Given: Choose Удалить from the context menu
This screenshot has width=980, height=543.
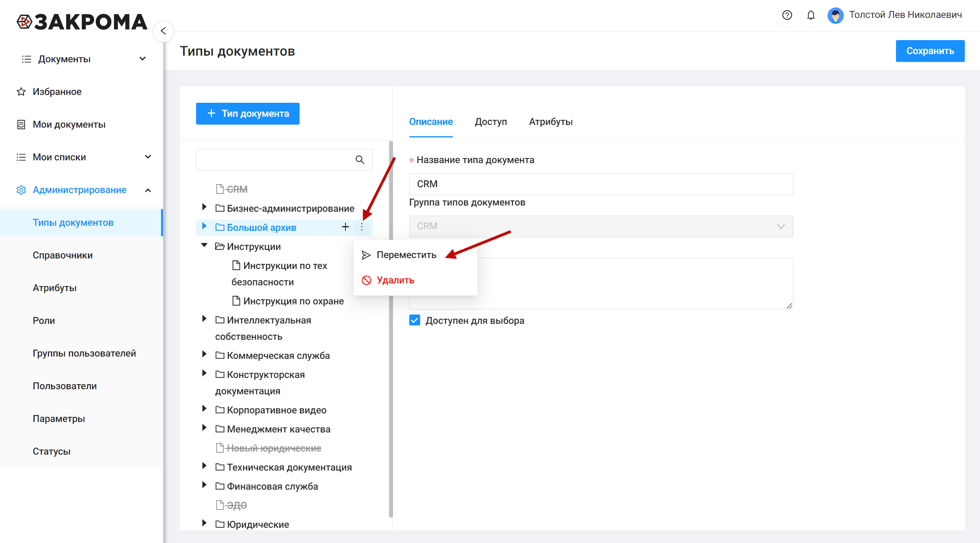Looking at the screenshot, I should click(x=415, y=280).
